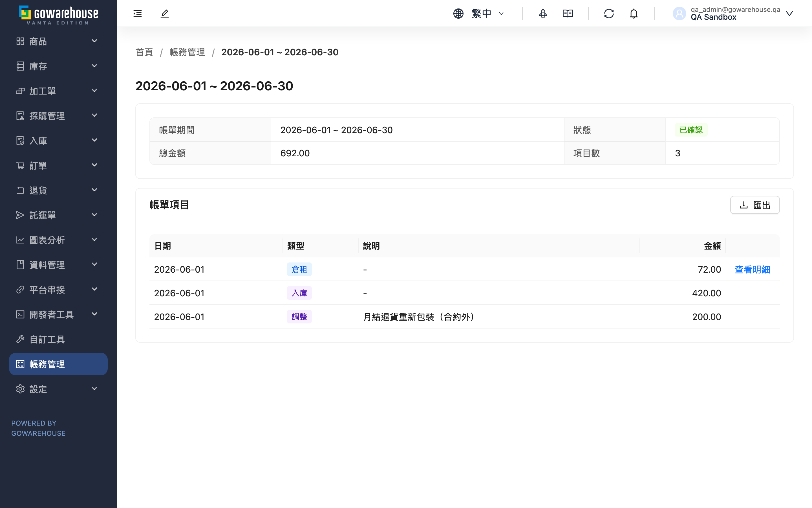Viewport: 812px width, 508px height.
Task: Click the 調整 type tag
Action: click(299, 317)
